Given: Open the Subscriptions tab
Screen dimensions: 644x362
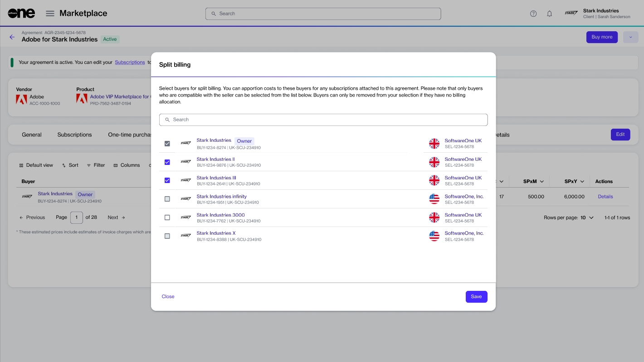Looking at the screenshot, I should click(x=74, y=135).
